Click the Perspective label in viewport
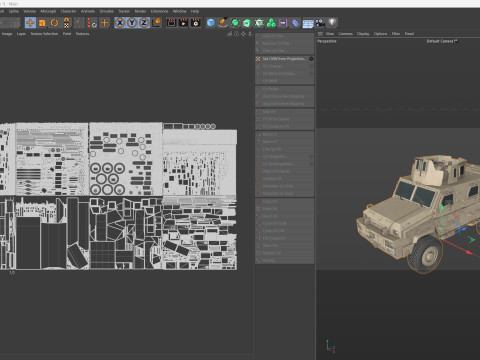Viewport: 480px width, 360px height. click(327, 41)
